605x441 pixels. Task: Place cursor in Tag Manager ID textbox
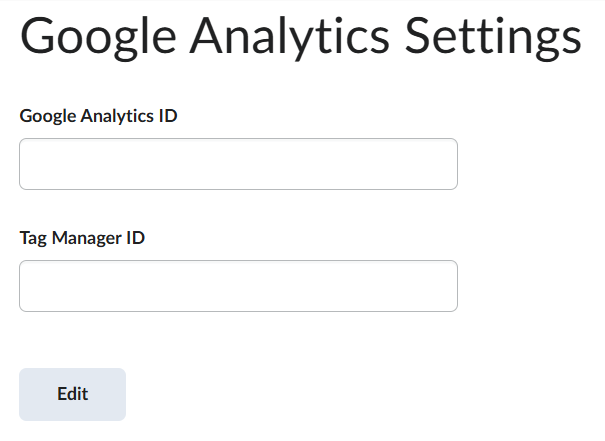238,286
